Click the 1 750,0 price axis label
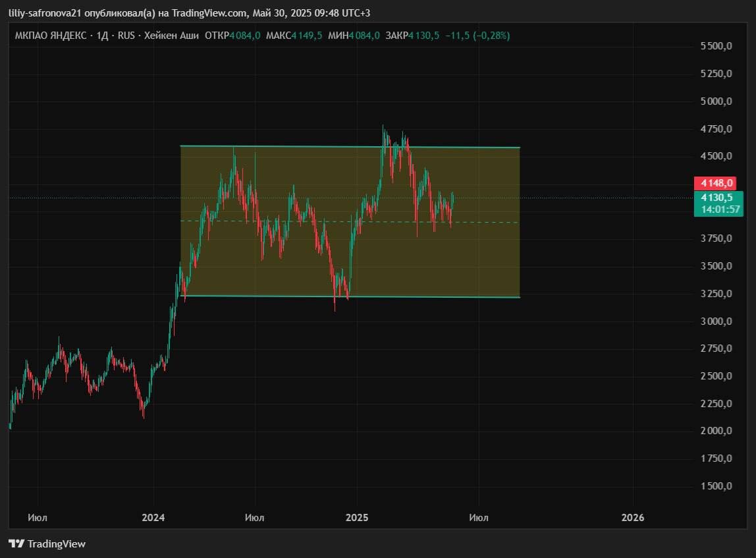This screenshot has height=558, width=756. 716,458
